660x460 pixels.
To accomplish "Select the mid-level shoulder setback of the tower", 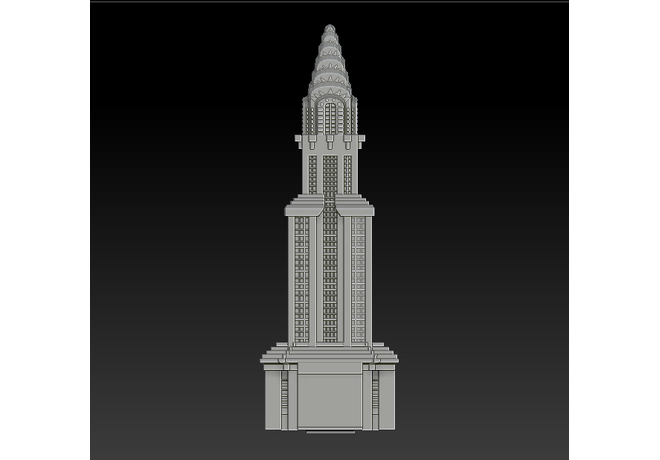I will 330,207.
